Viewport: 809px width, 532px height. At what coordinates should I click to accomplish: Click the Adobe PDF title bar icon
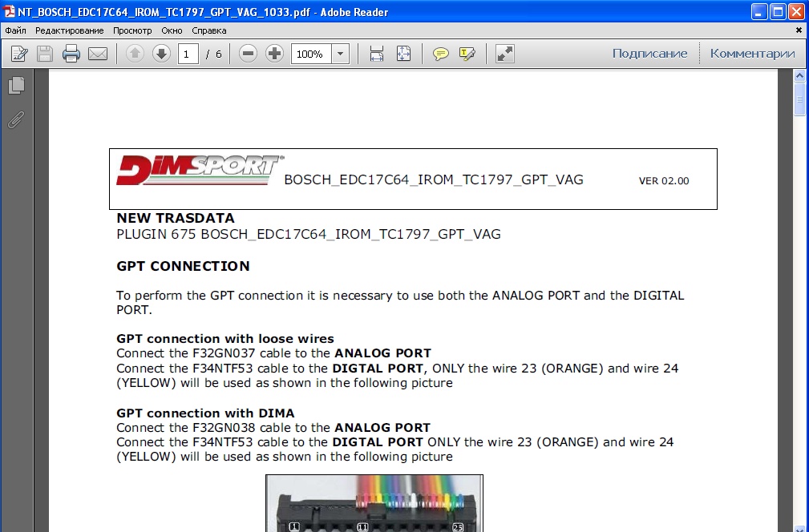pyautogui.click(x=9, y=12)
